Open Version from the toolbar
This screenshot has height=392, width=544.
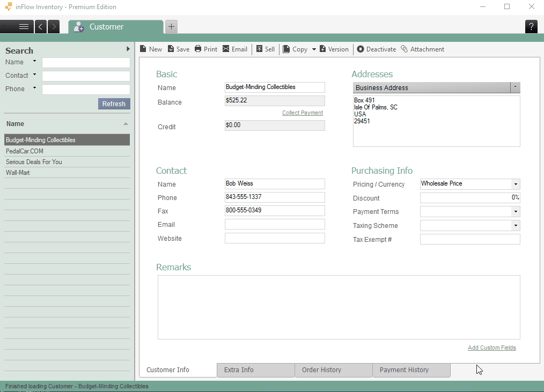click(x=334, y=49)
